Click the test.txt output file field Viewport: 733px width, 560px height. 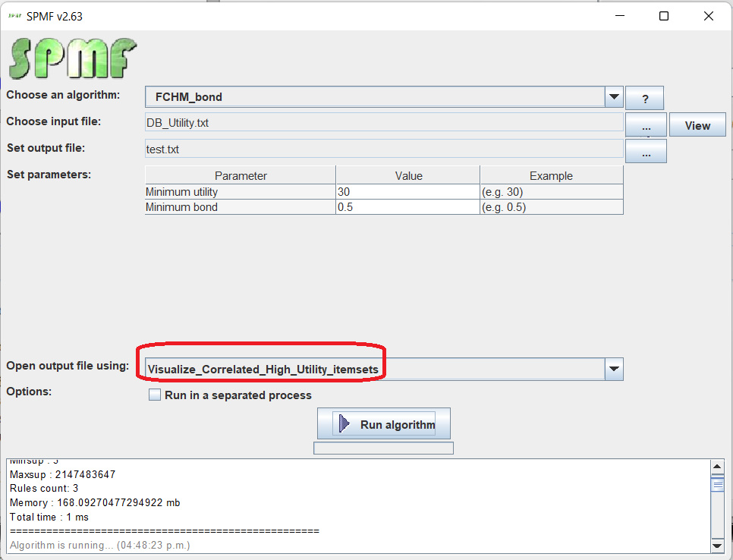[383, 149]
